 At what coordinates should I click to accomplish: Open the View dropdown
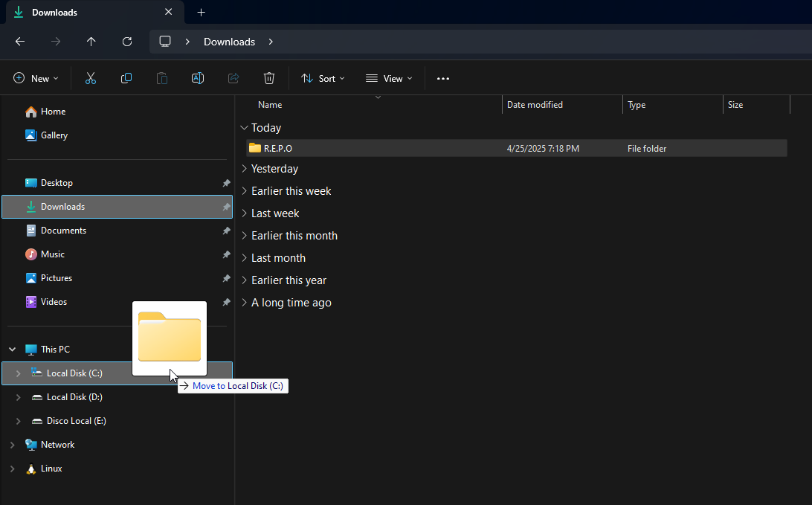pyautogui.click(x=389, y=78)
